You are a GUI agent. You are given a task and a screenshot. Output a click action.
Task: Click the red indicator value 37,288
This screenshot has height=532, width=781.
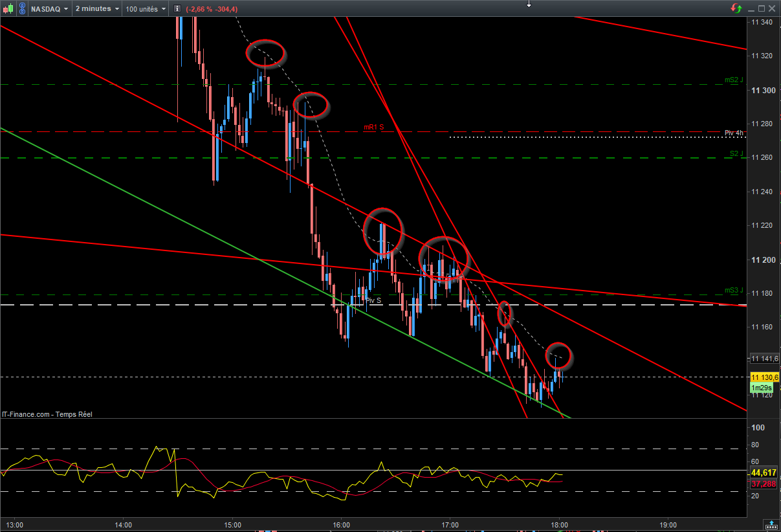click(763, 483)
